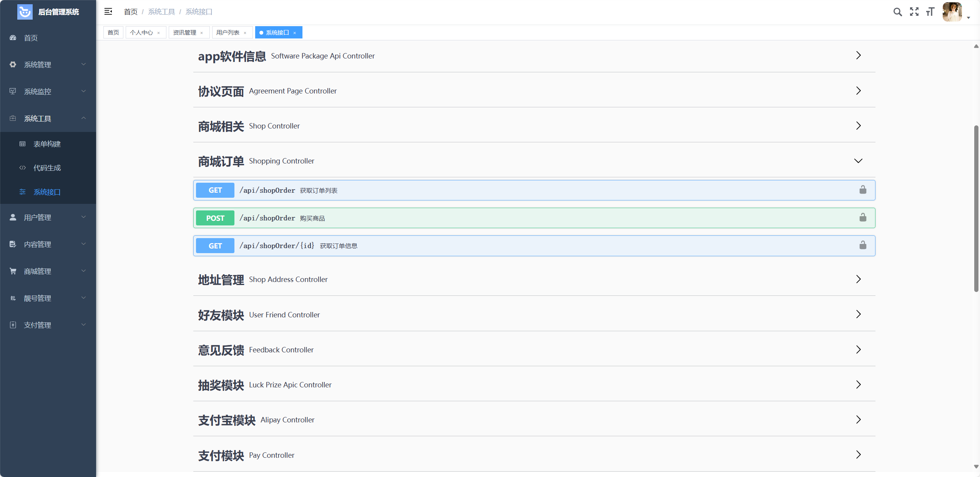Click the 后台管理系统 logo icon
The height and width of the screenshot is (477, 980).
[25, 12]
